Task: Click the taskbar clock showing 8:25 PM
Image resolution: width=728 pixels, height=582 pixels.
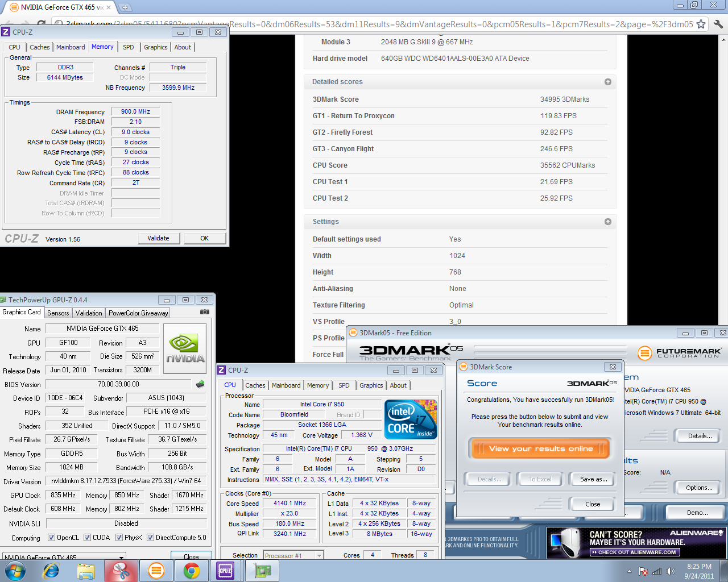Action: pos(699,571)
